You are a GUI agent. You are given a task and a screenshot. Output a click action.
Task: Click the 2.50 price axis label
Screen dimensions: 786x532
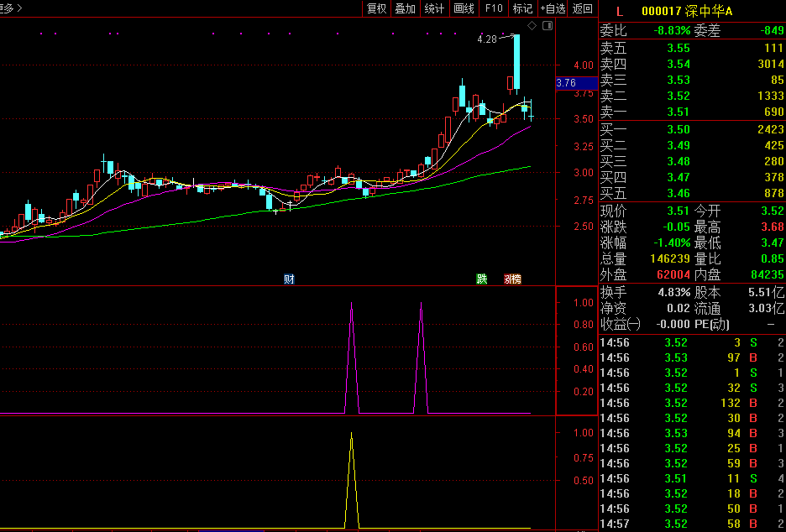pyautogui.click(x=584, y=227)
